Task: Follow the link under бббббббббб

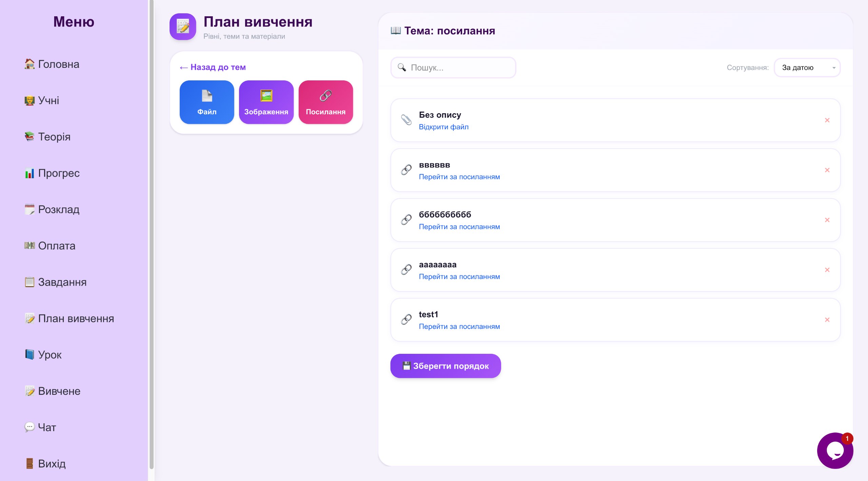Action: [x=459, y=227]
